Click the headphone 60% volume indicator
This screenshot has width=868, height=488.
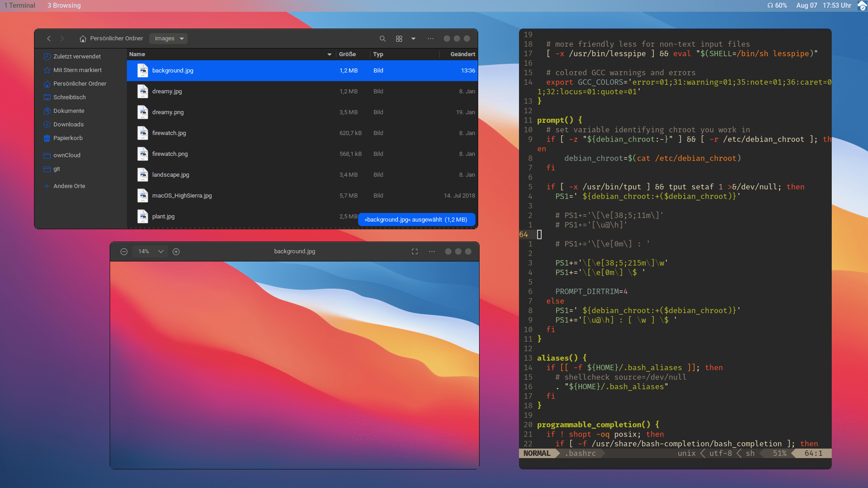[777, 5]
